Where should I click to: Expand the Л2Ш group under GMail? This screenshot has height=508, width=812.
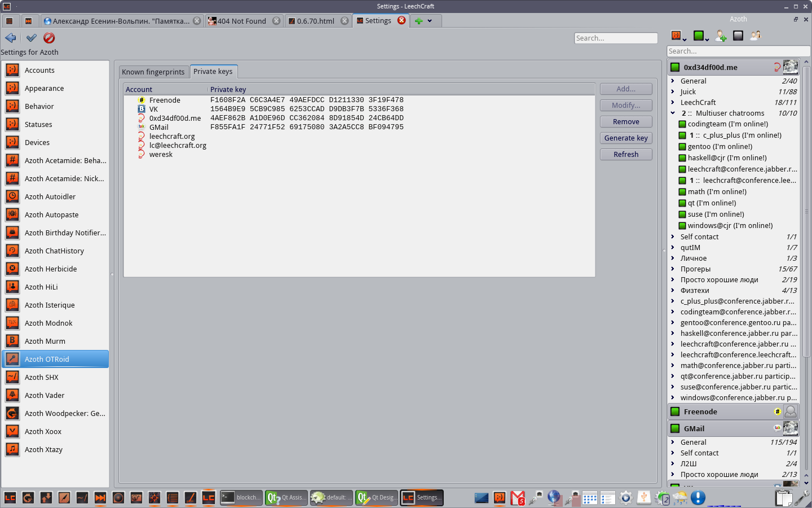point(673,463)
